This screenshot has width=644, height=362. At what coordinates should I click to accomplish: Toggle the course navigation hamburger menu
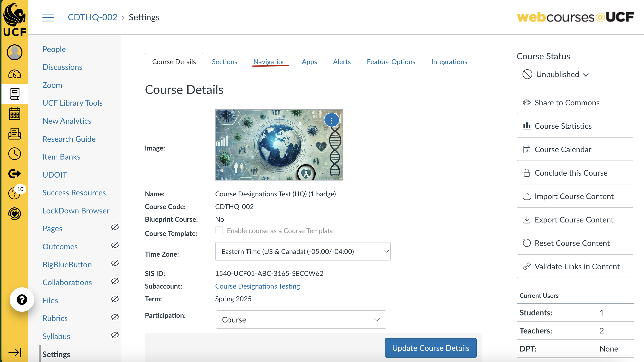pyautogui.click(x=48, y=18)
